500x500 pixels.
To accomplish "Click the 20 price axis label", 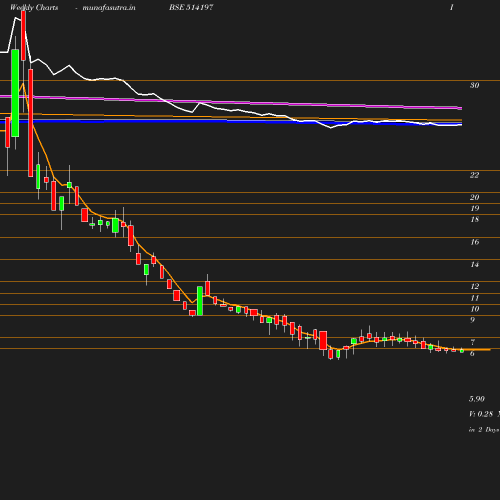I will (x=475, y=197).
